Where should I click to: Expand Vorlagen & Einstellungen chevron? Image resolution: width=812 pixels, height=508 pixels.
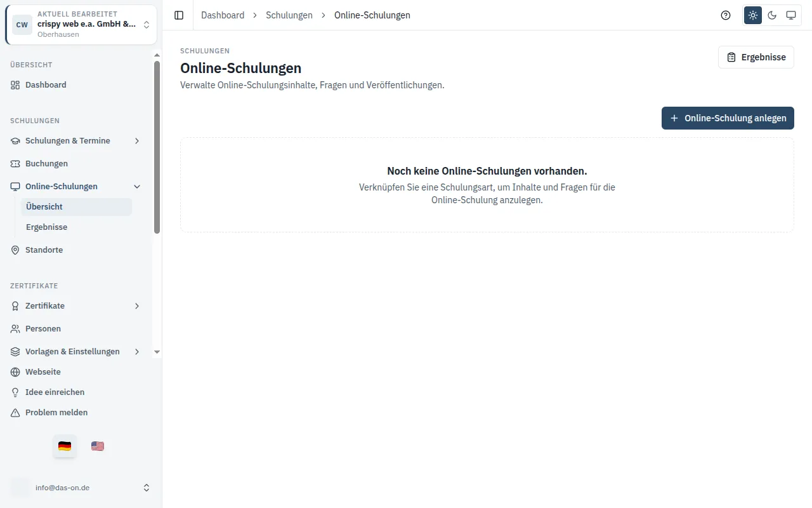(x=137, y=352)
